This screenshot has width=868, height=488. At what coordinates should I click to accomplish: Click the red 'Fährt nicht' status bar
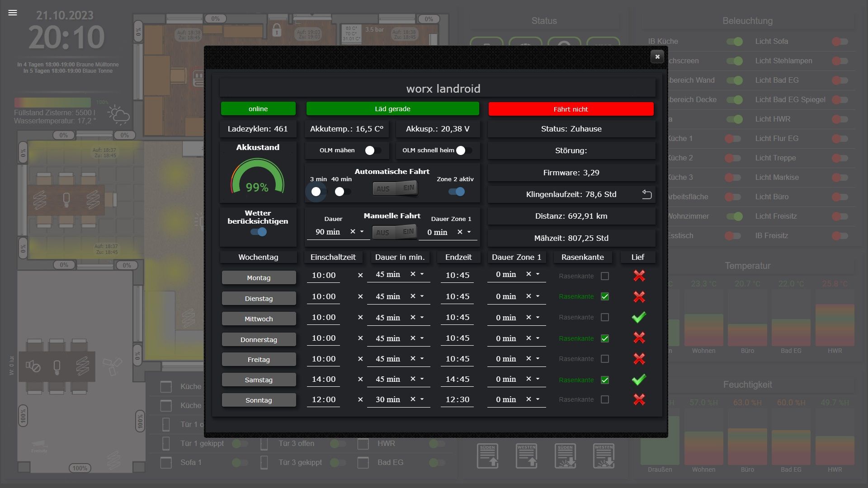pyautogui.click(x=571, y=109)
